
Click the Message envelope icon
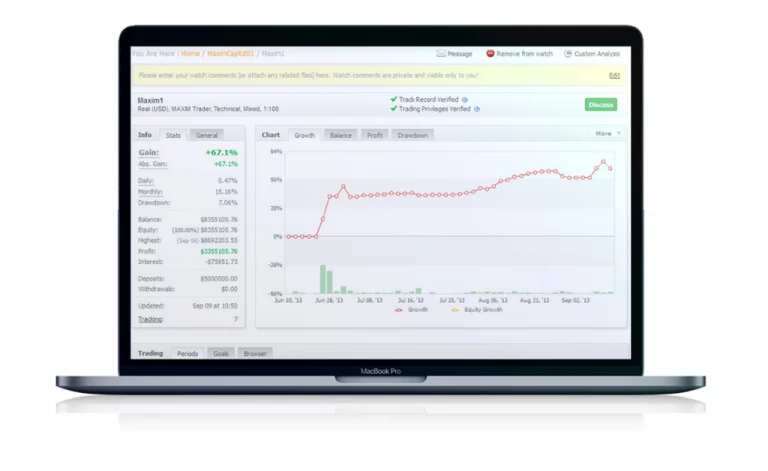click(x=441, y=53)
